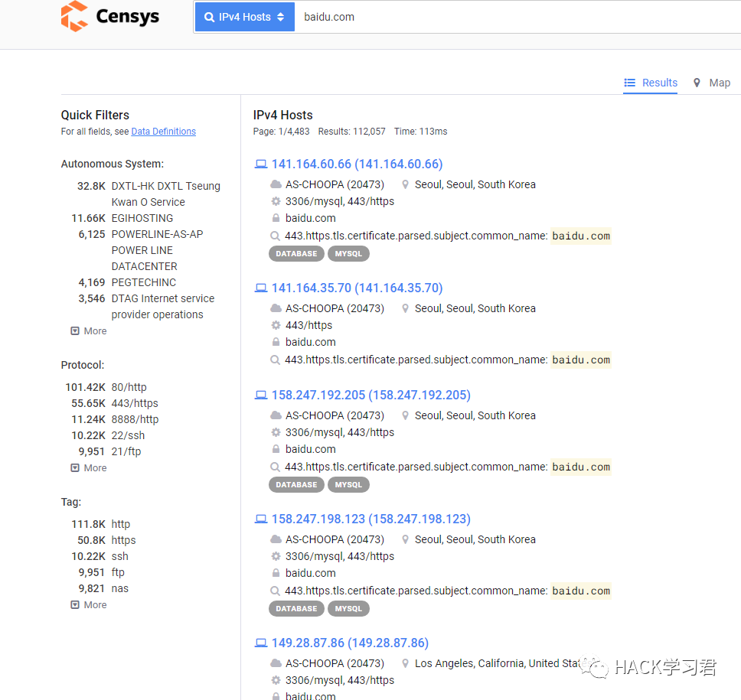Filter by PEGTECHINC autonomous system
Image resolution: width=741 pixels, height=700 pixels.
(144, 282)
